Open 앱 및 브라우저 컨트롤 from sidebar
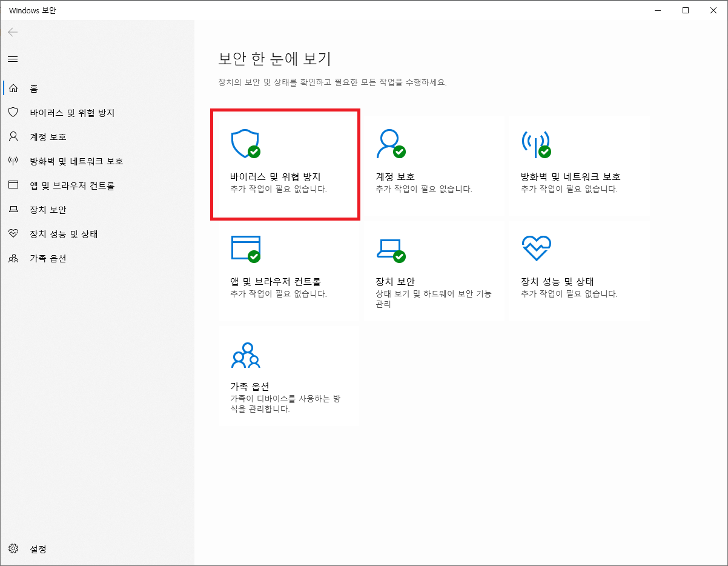 click(97, 185)
